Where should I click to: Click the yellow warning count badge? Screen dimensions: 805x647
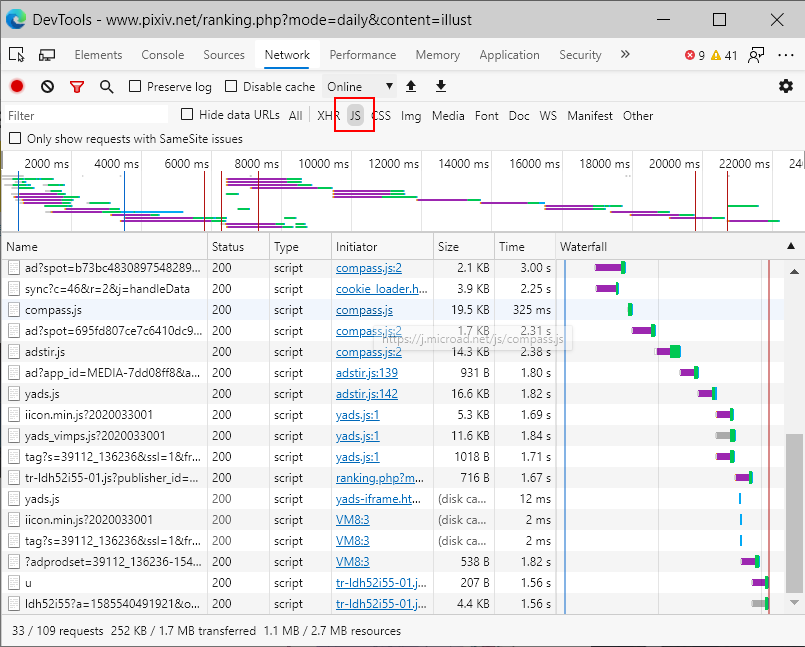[x=724, y=55]
